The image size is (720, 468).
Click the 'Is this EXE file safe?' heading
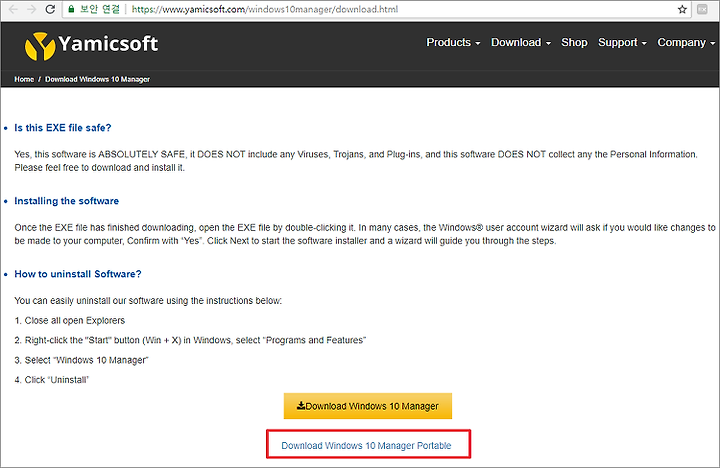[x=63, y=128]
